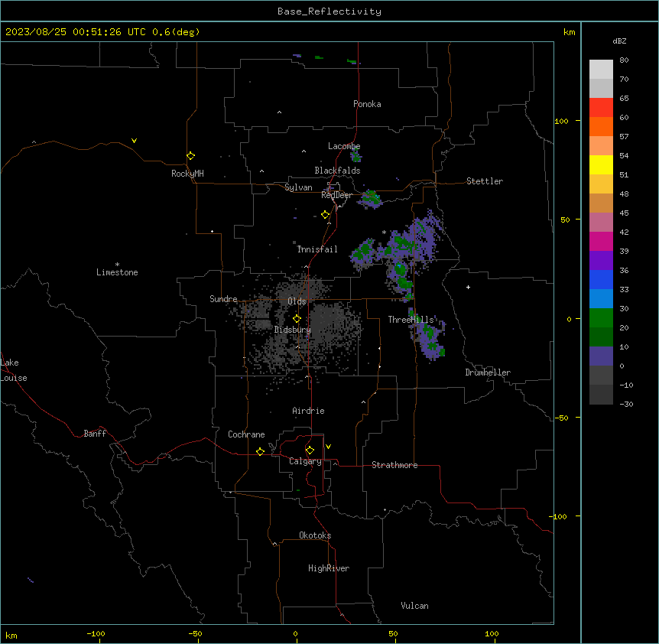Choose the orange 57-60 dBZ legend swatch
Viewport: 659px width, 644px height.
pos(601,126)
